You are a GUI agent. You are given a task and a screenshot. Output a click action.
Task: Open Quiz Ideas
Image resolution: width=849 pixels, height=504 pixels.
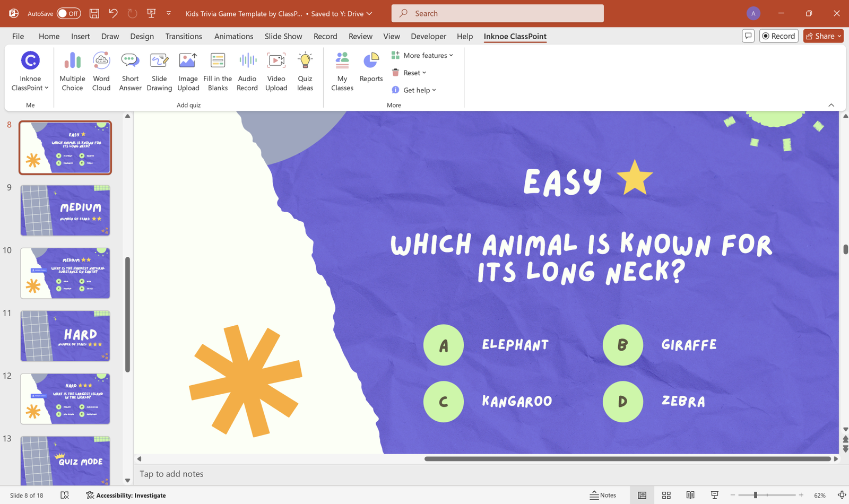(x=305, y=71)
